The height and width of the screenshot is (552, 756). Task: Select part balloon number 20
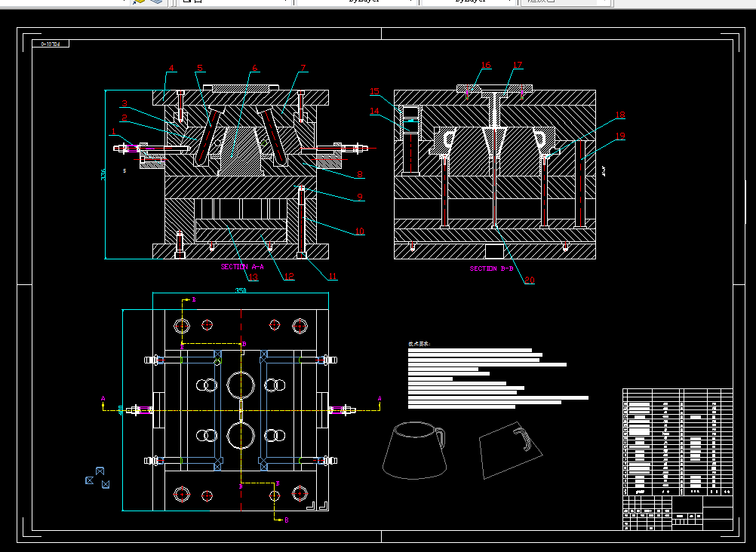tap(530, 280)
